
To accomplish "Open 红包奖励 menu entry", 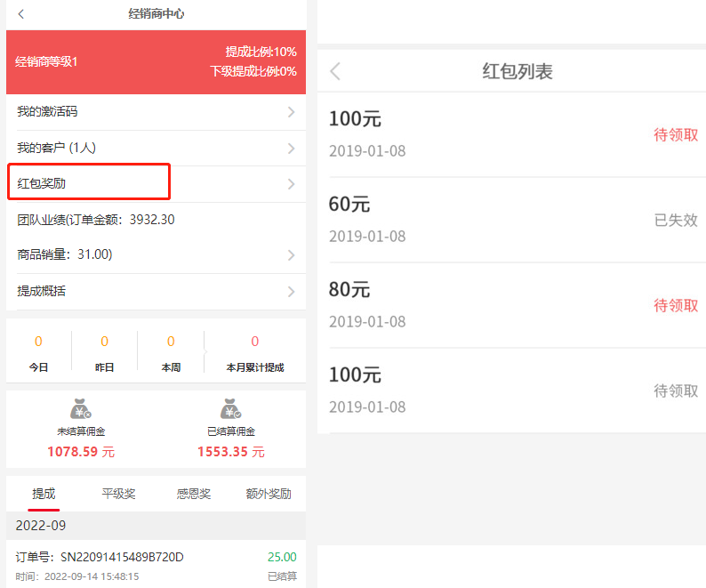I will (88, 182).
